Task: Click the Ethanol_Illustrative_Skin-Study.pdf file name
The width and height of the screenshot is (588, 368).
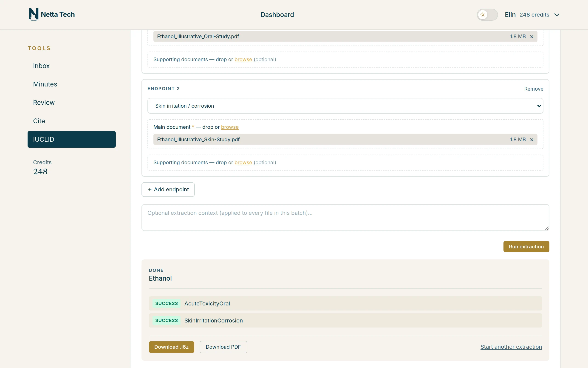Action: tap(198, 139)
